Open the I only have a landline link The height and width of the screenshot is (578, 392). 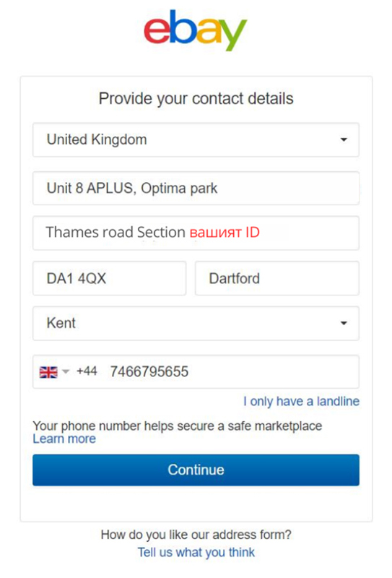click(301, 402)
